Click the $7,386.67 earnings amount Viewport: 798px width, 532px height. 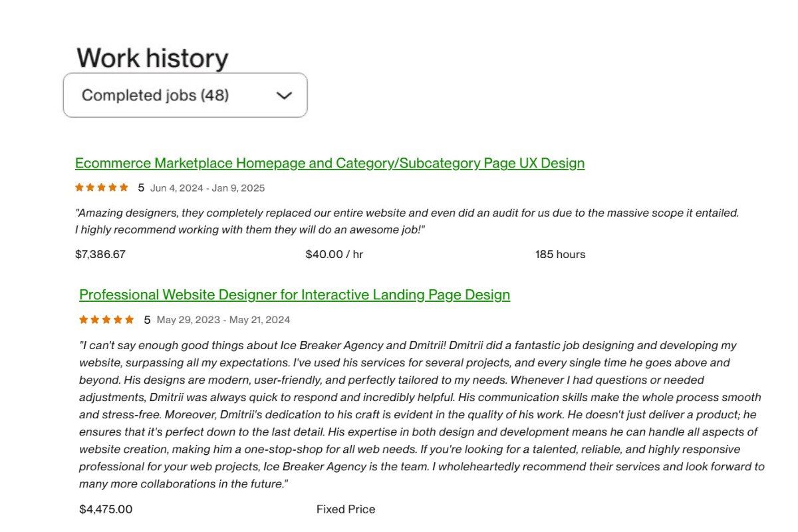(x=100, y=254)
